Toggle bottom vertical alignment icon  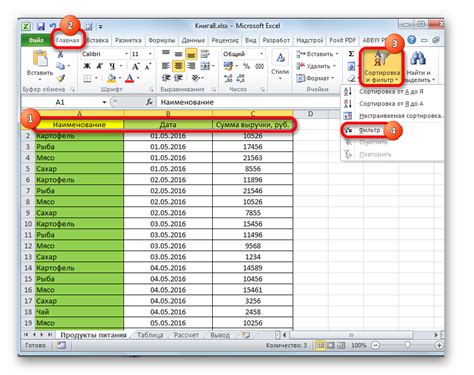click(191, 54)
